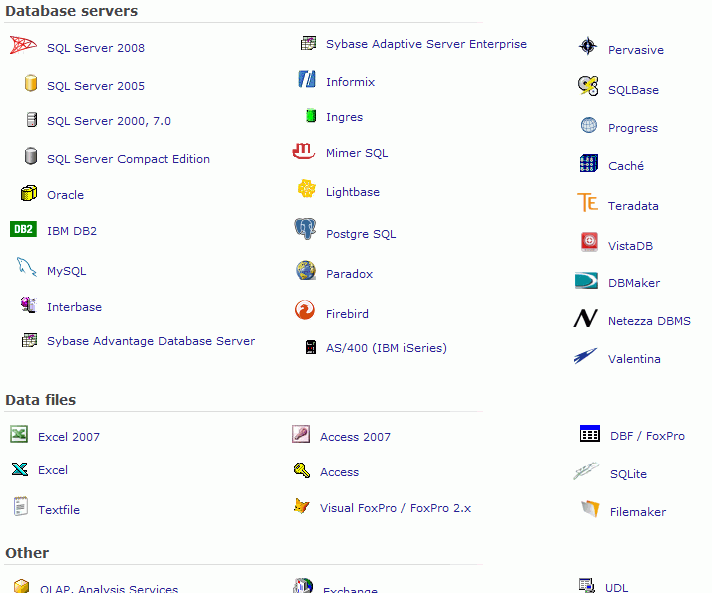
Task: Open the Excel 2007 link
Action: pyautogui.click(x=69, y=437)
